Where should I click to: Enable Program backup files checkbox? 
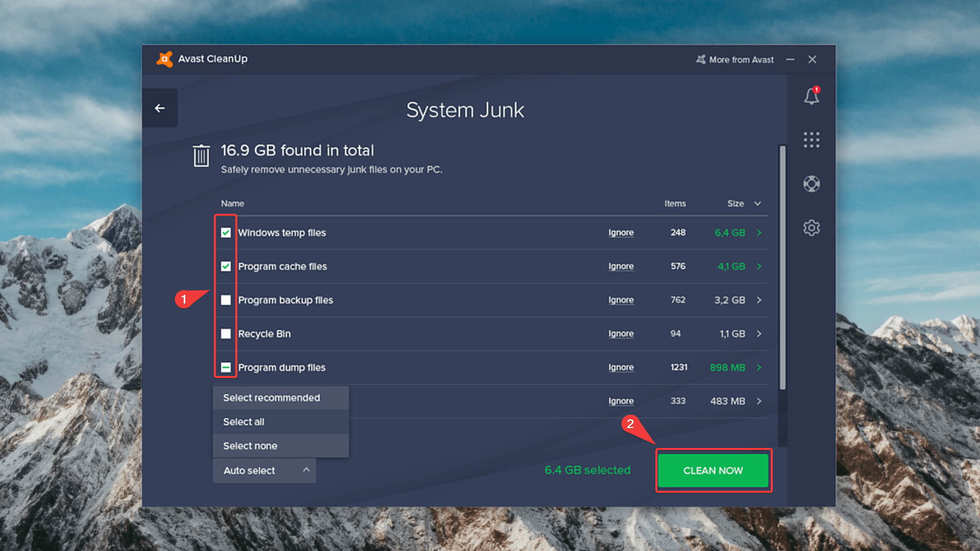click(226, 299)
